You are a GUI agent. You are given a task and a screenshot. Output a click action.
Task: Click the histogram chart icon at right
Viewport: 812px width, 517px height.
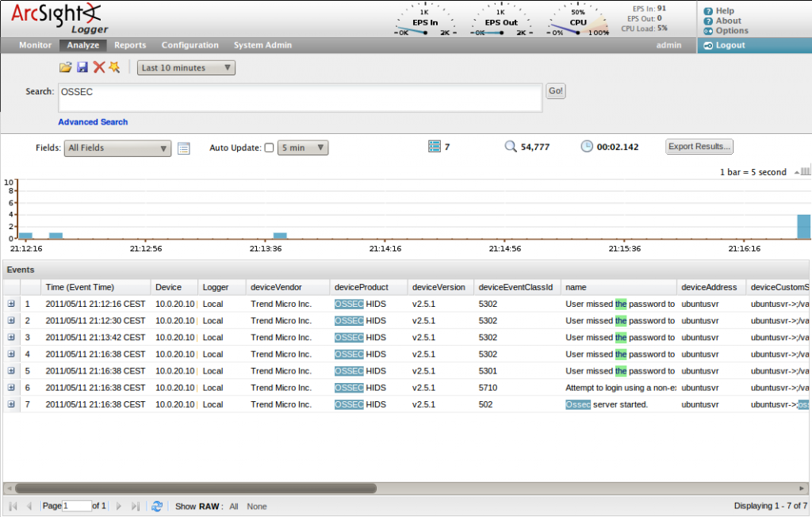[x=805, y=171]
